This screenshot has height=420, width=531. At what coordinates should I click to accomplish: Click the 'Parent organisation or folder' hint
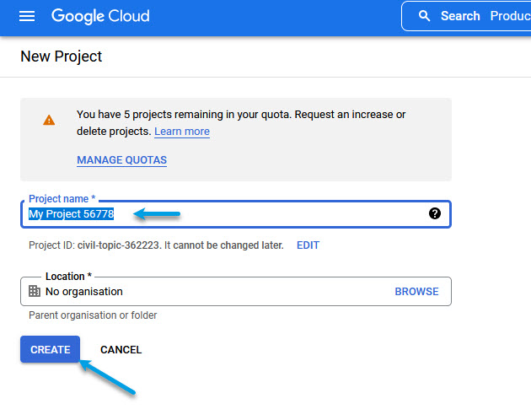coord(93,315)
